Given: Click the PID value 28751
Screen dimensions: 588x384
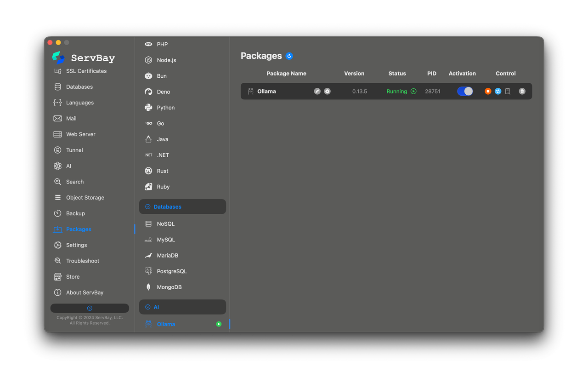Looking at the screenshot, I should [x=433, y=92].
